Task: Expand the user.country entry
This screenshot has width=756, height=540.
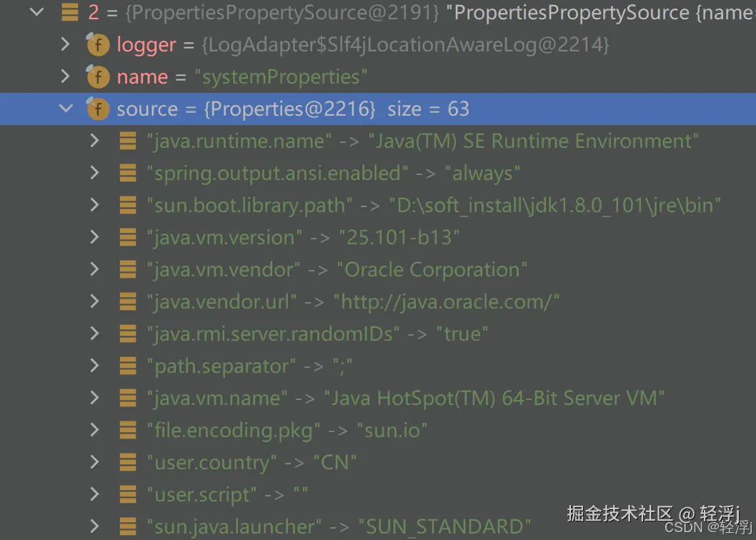Action: tap(95, 462)
